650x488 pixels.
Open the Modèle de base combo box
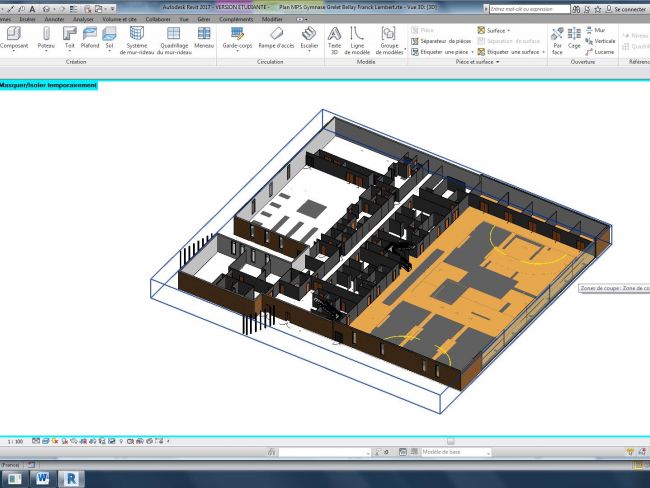click(455, 452)
